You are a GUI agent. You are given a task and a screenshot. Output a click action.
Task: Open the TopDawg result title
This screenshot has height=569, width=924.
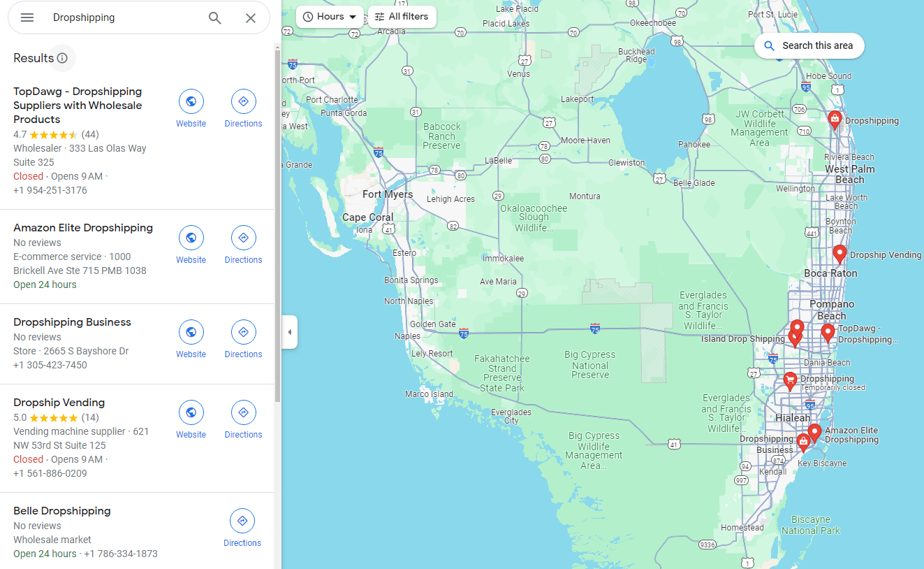[x=78, y=106]
